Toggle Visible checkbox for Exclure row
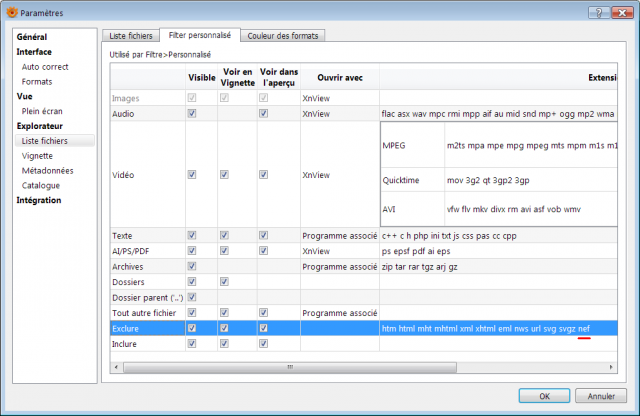Viewport: 640px width, 416px height. coord(192,328)
